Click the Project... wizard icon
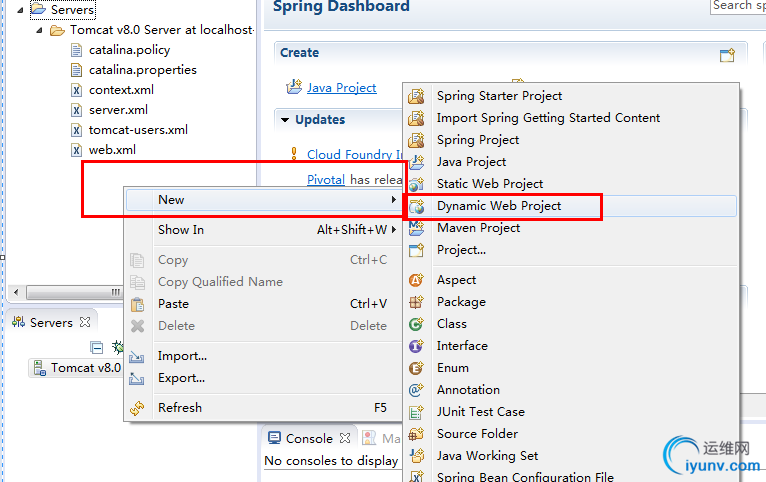766x482 pixels. [x=416, y=250]
